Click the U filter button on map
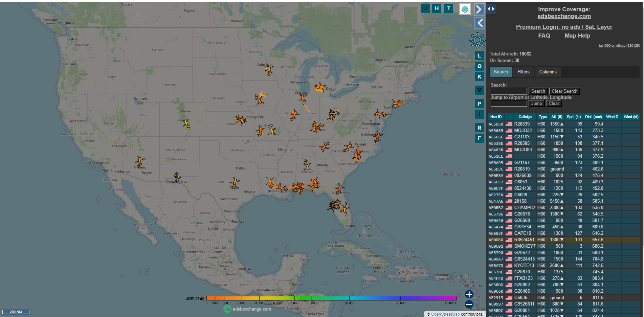 pos(425,8)
